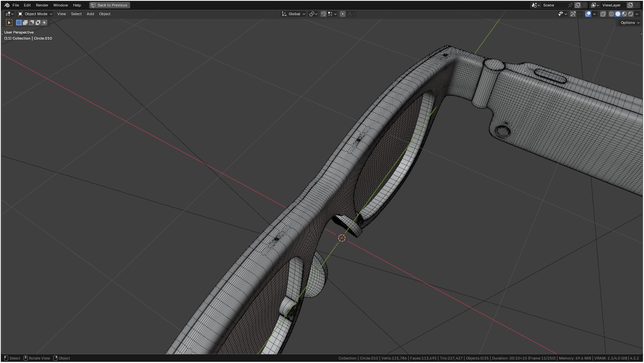Open the editor type selector

pyautogui.click(x=9, y=14)
